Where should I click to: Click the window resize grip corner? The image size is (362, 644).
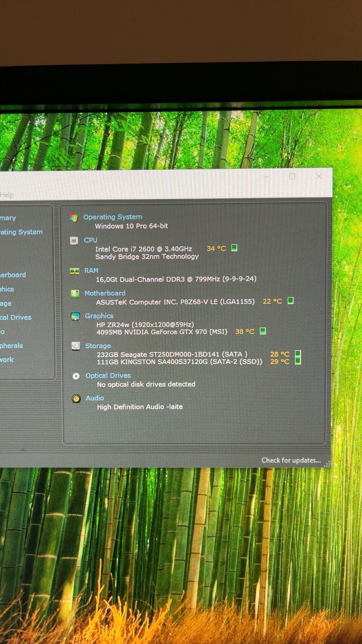click(x=327, y=464)
